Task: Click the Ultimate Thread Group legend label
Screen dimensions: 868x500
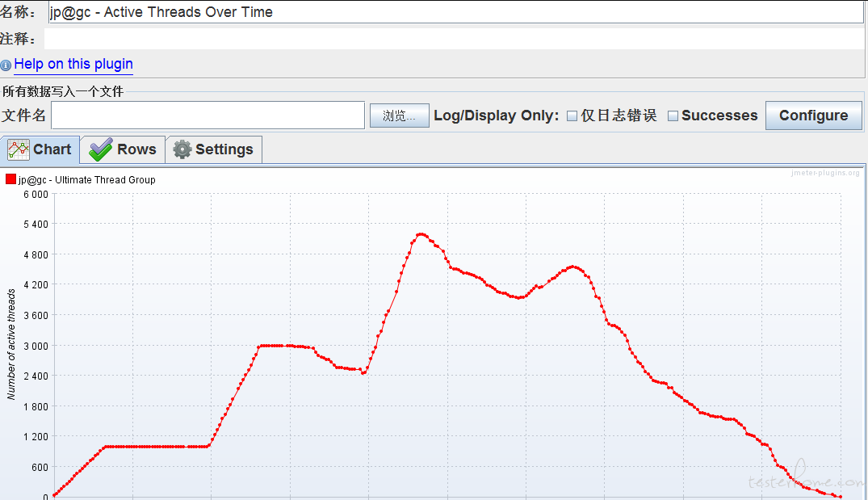Action: click(87, 180)
